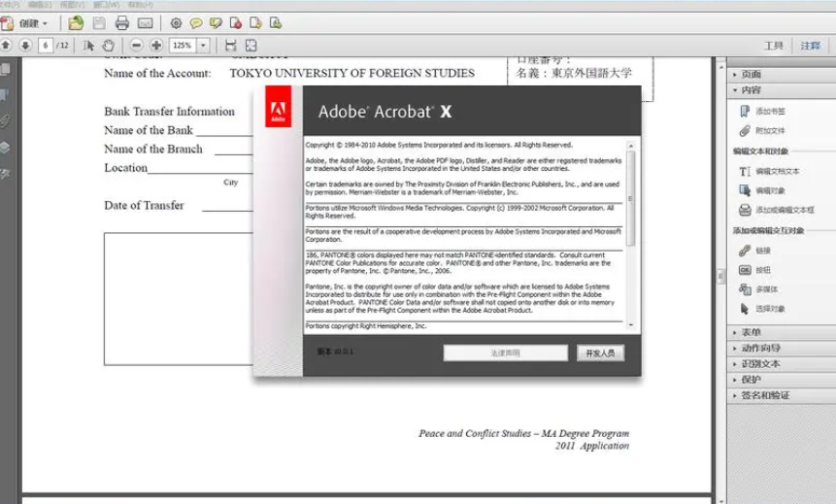Click the text 'TOKYO UNIVERSITY OF FOREIGN STUDIES'
The width and height of the screenshot is (836, 504).
pos(351,73)
